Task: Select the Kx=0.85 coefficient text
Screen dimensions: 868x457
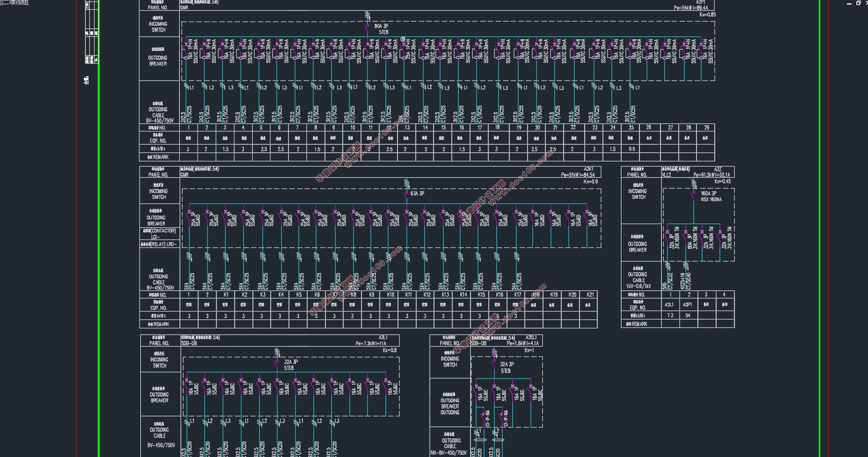Action: [707, 15]
